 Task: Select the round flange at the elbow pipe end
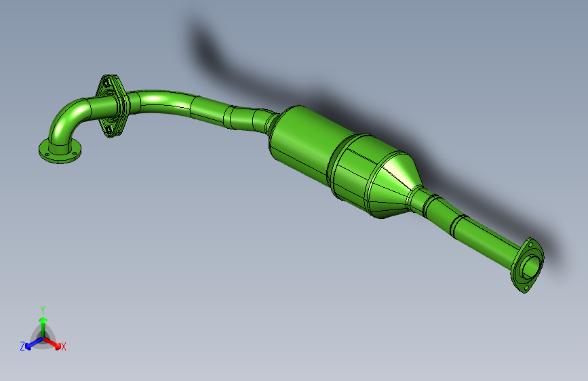[x=60, y=151]
